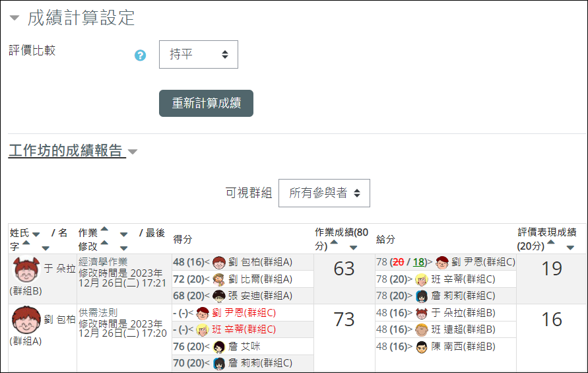Open the 供需法則 submission
The image size is (588, 373).
[x=98, y=312]
